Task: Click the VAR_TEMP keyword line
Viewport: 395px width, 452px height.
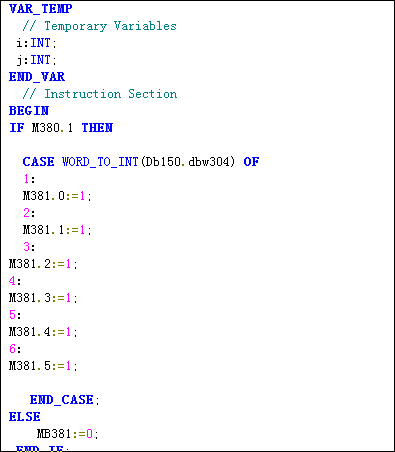Action: pyautogui.click(x=40, y=9)
